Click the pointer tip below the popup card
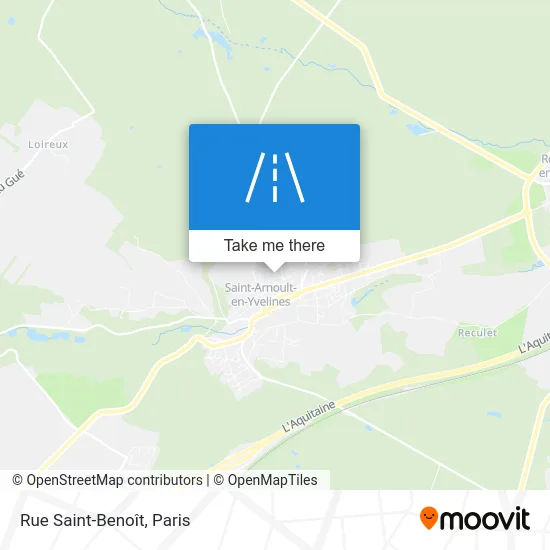The width and height of the screenshot is (550, 550). (x=274, y=267)
